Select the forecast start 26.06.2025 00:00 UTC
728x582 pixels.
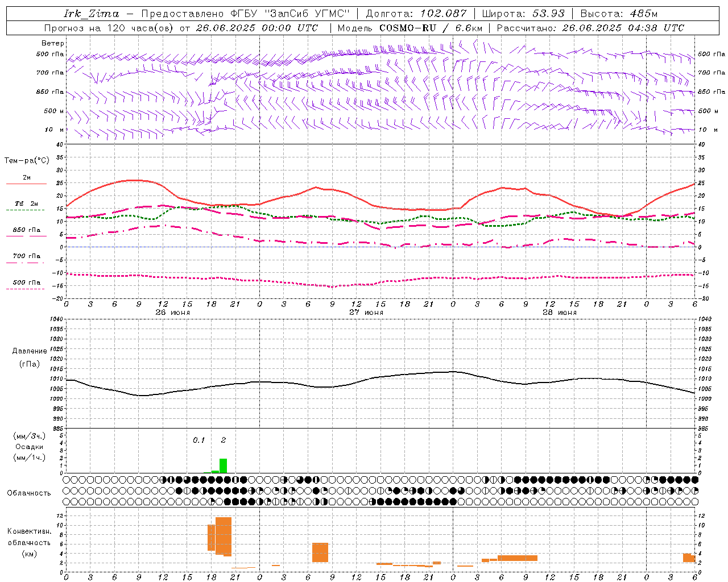tap(257, 28)
